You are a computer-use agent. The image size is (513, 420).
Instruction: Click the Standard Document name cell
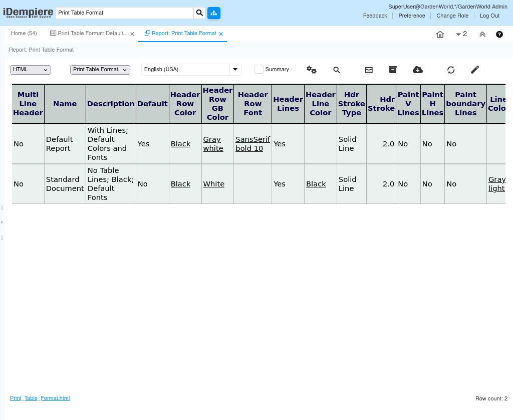65,184
